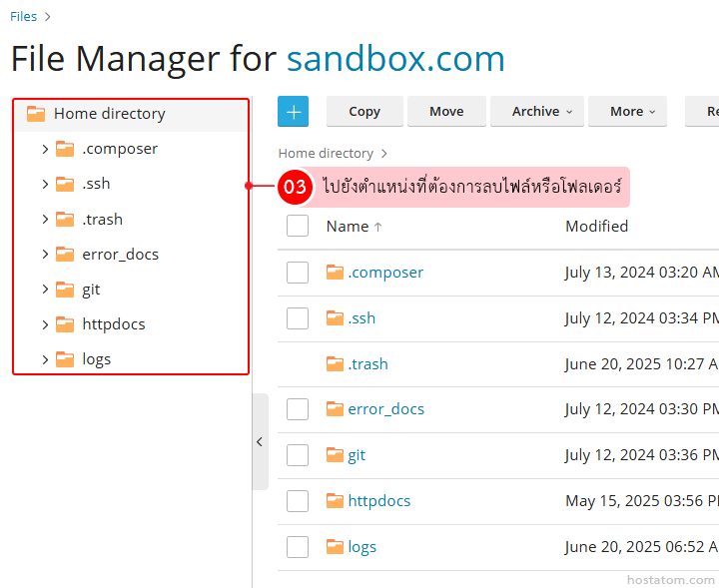The width and height of the screenshot is (719, 588).
Task: Click the git folder icon in sidebar tree
Action: click(x=65, y=290)
